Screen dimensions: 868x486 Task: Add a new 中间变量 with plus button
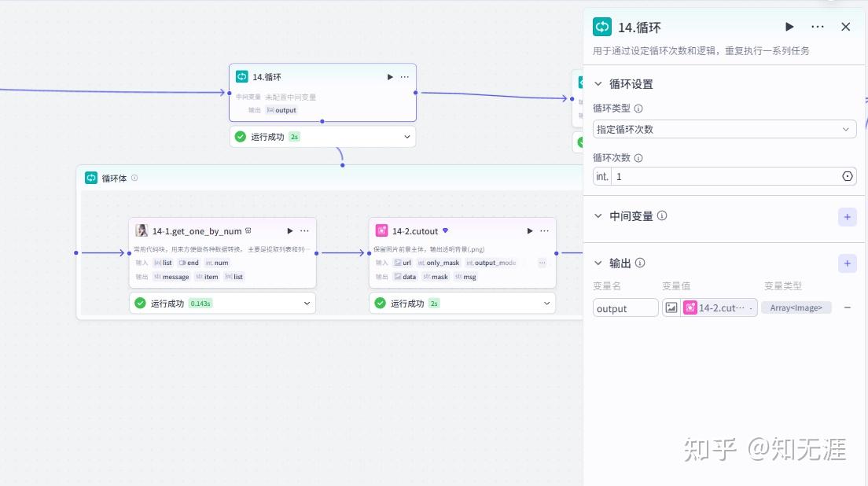point(847,217)
